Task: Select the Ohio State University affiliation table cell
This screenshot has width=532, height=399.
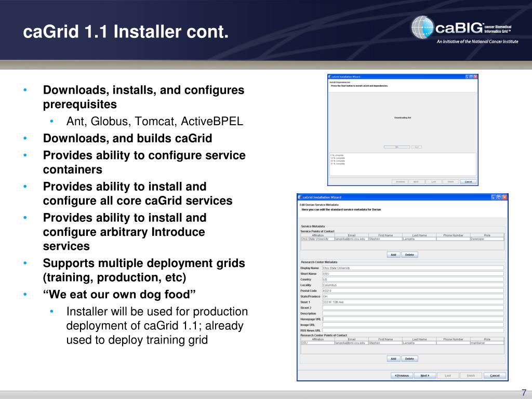Action: tap(317, 239)
